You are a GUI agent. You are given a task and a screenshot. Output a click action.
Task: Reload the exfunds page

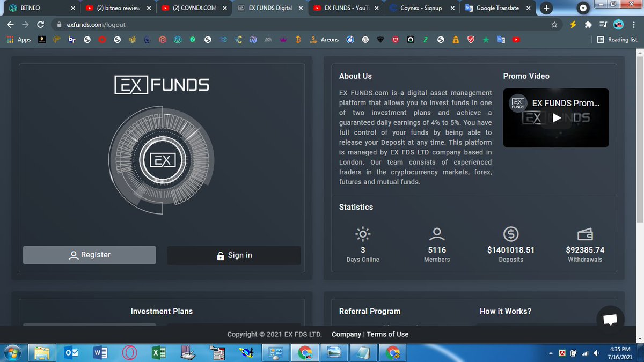coord(40,24)
